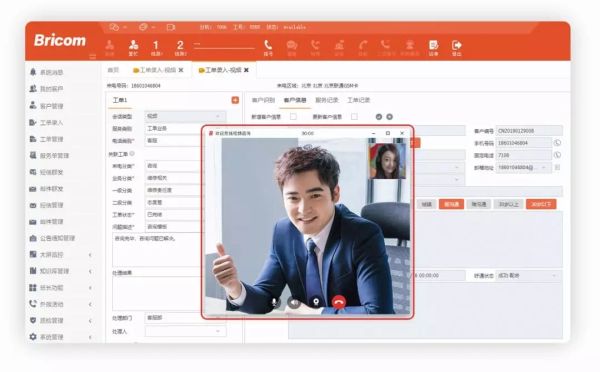Select the 关联工单 radio button
Screen dimensions: 600x372
coord(132,154)
